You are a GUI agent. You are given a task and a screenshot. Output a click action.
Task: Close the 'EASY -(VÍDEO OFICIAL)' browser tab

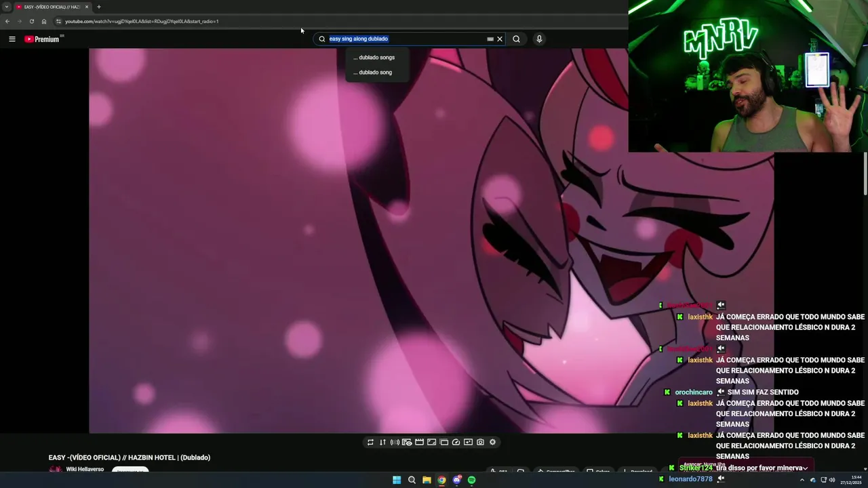(x=87, y=7)
